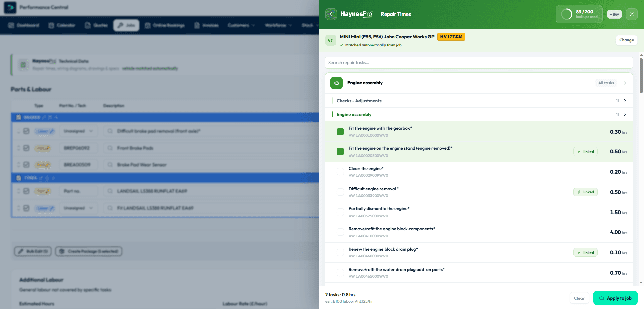
Task: Collapse the Engine assembly subgroup chevron
Action: (625, 114)
